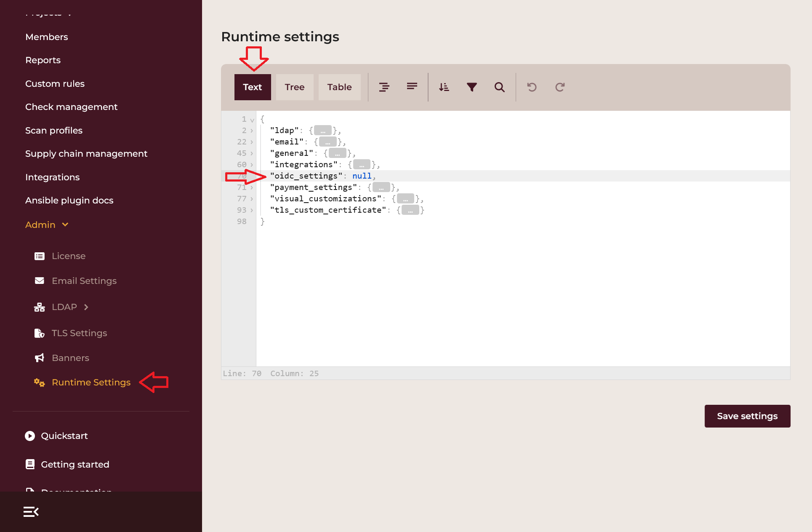Click the null value of oidc_settings
The image size is (812, 532).
(x=362, y=176)
